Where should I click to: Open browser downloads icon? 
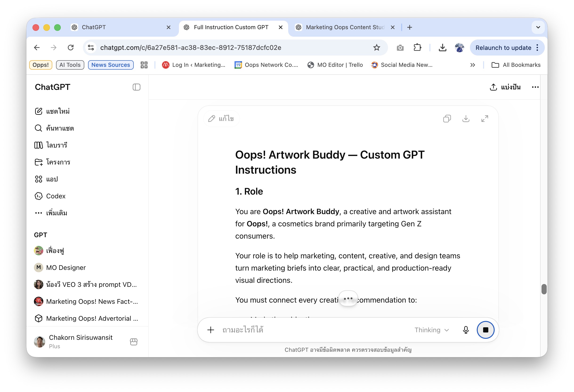pos(442,47)
